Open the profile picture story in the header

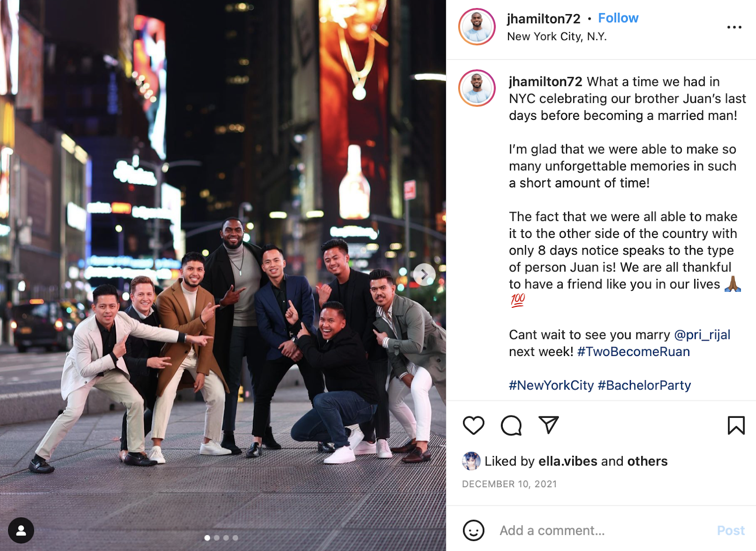click(x=477, y=26)
